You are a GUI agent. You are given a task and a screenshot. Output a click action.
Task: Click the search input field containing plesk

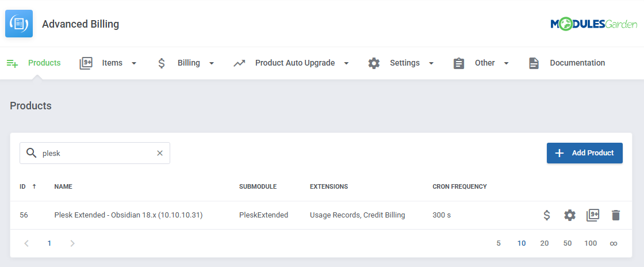[95, 153]
